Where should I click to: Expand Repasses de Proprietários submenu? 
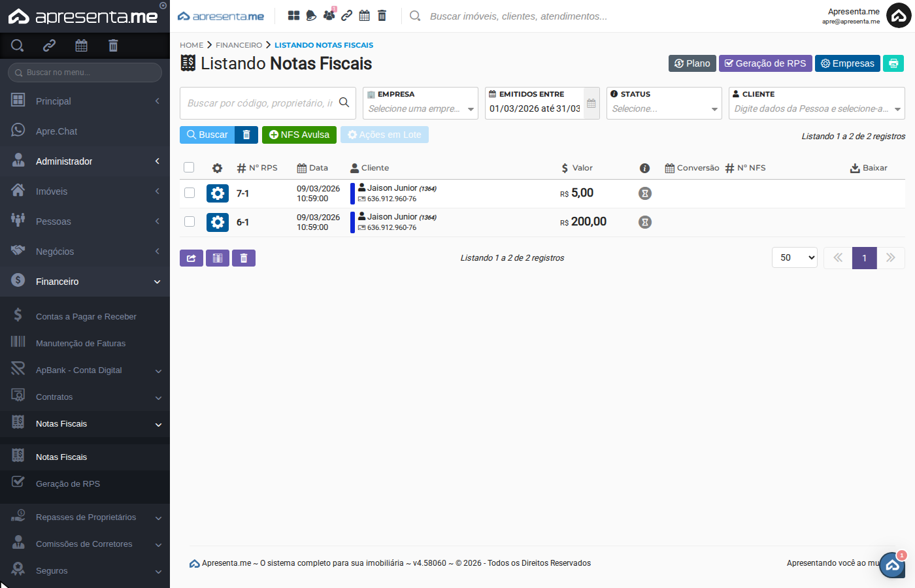pos(85,517)
